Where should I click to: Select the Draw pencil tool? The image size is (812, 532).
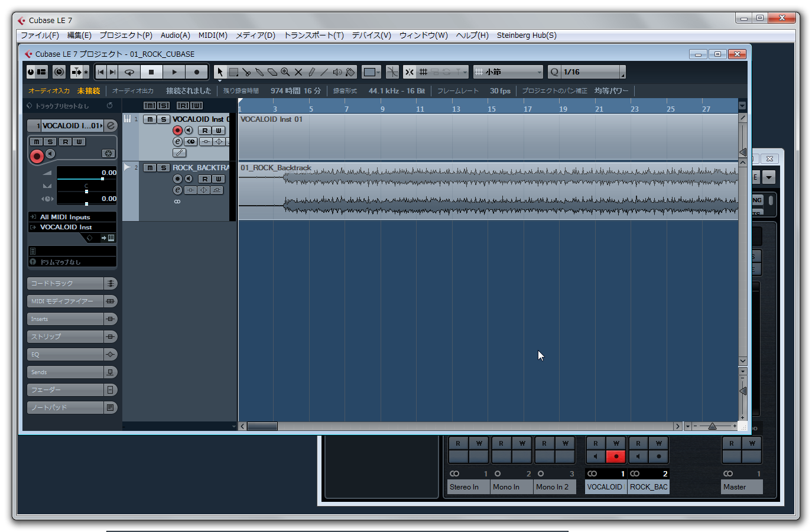[x=311, y=72]
